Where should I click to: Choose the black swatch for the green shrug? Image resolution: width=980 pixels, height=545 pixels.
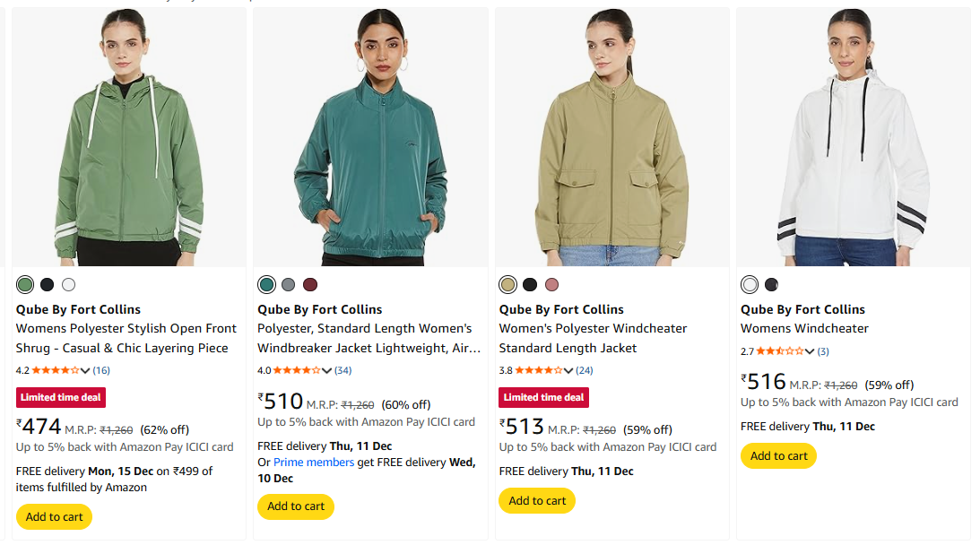click(47, 285)
